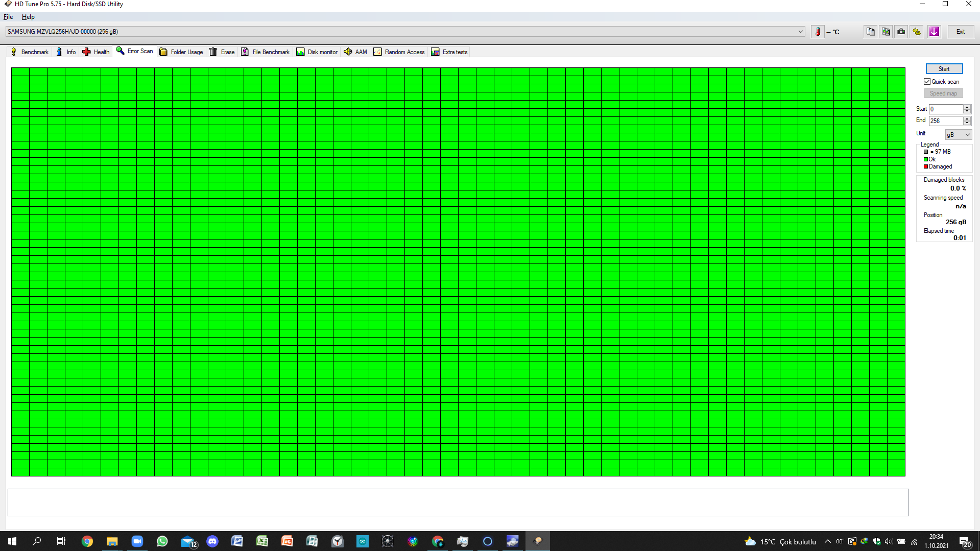Toggle the Quick scan checkbox
980x551 pixels.
pyautogui.click(x=927, y=82)
